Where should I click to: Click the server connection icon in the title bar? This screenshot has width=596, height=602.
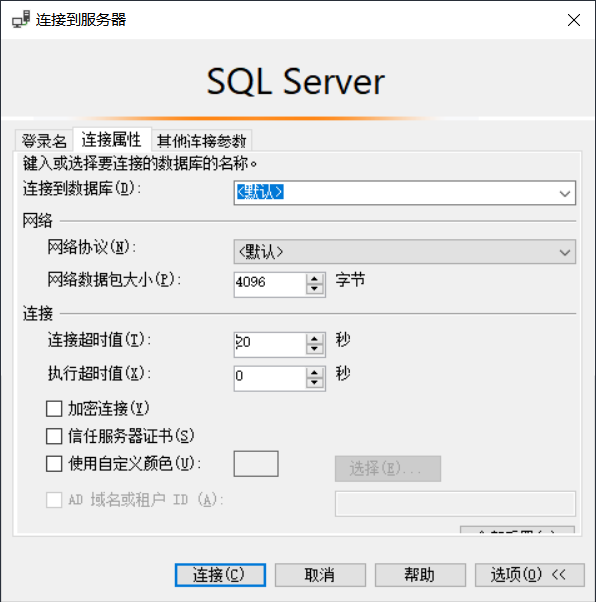coord(21,19)
